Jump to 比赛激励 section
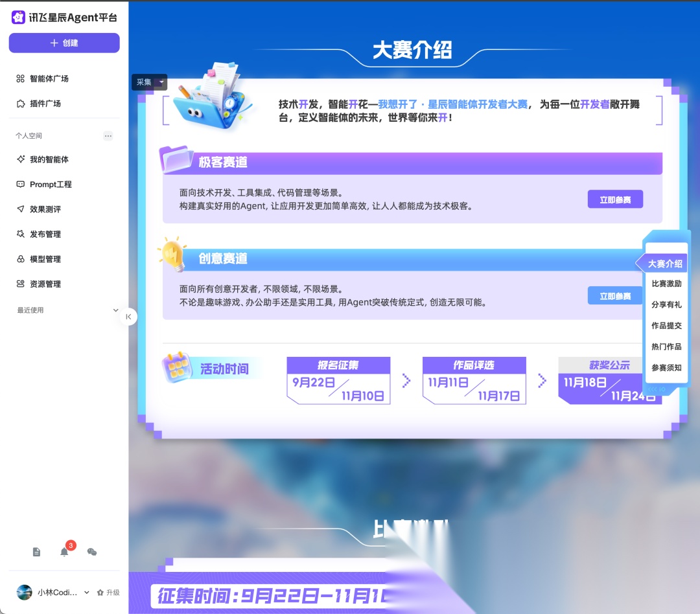This screenshot has width=700, height=614. point(666,284)
